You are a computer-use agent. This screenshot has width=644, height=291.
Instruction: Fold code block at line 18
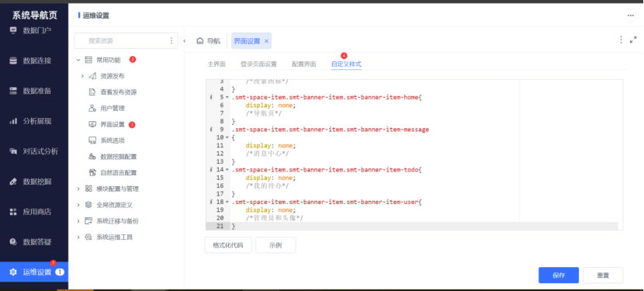coord(227,202)
